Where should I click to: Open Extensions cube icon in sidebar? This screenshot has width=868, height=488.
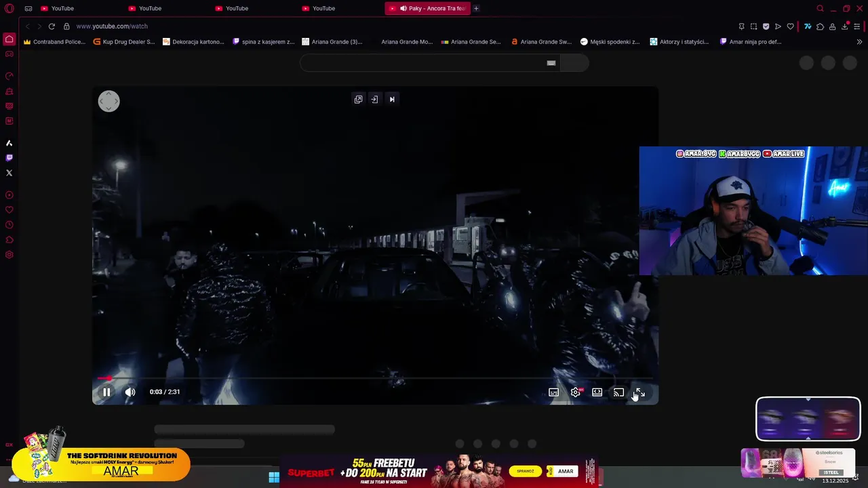click(9, 240)
